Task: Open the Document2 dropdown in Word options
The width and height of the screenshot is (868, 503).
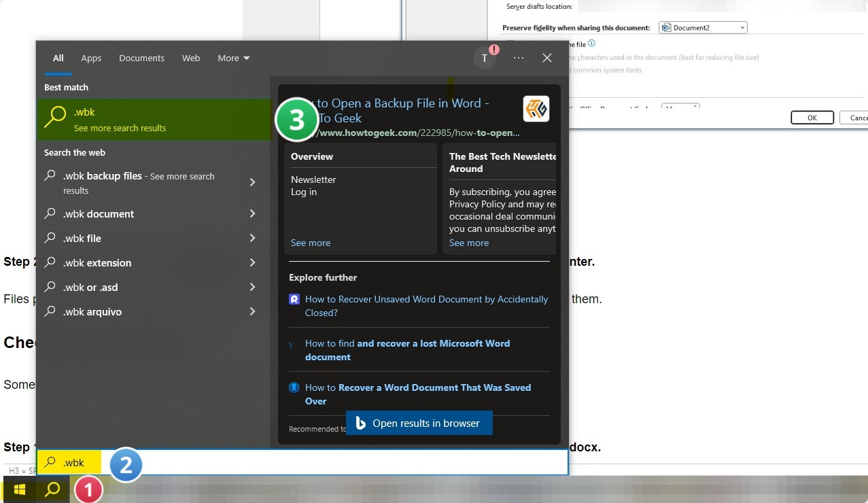Action: (x=703, y=28)
